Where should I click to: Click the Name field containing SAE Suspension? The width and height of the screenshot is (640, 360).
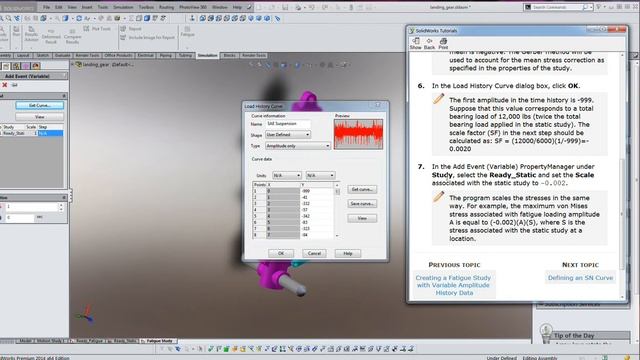[288, 123]
